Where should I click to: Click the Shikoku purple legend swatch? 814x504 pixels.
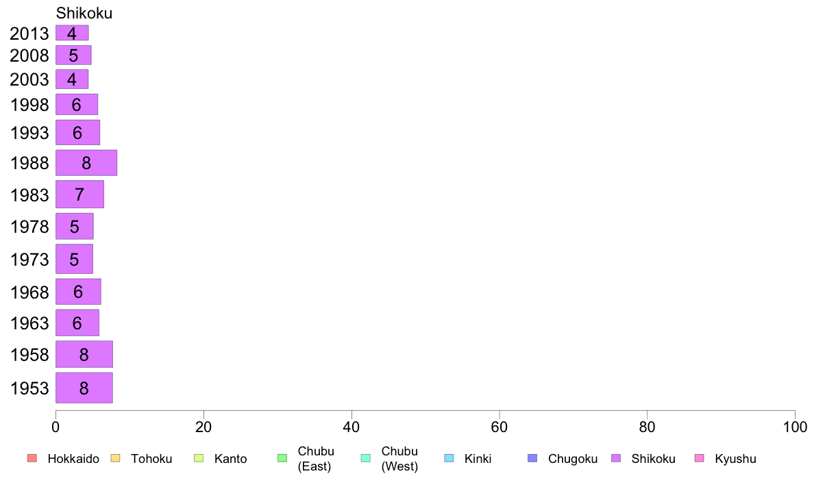click(616, 458)
